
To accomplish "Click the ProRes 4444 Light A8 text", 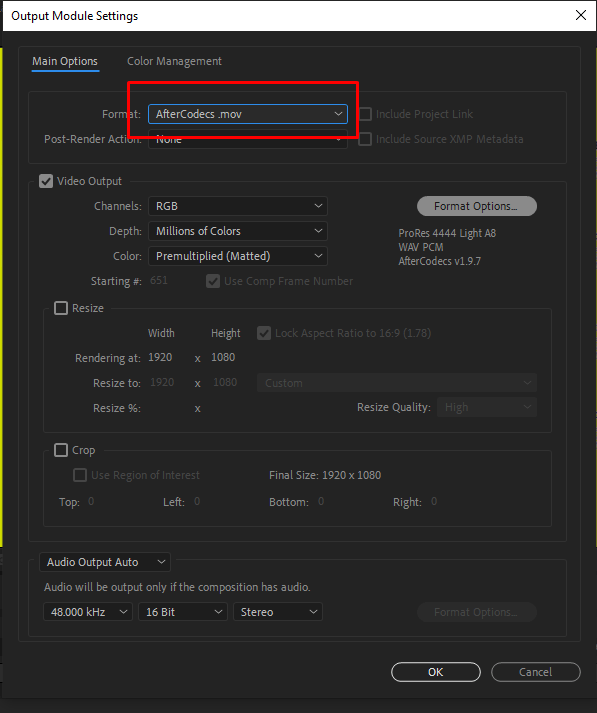I will tap(447, 233).
